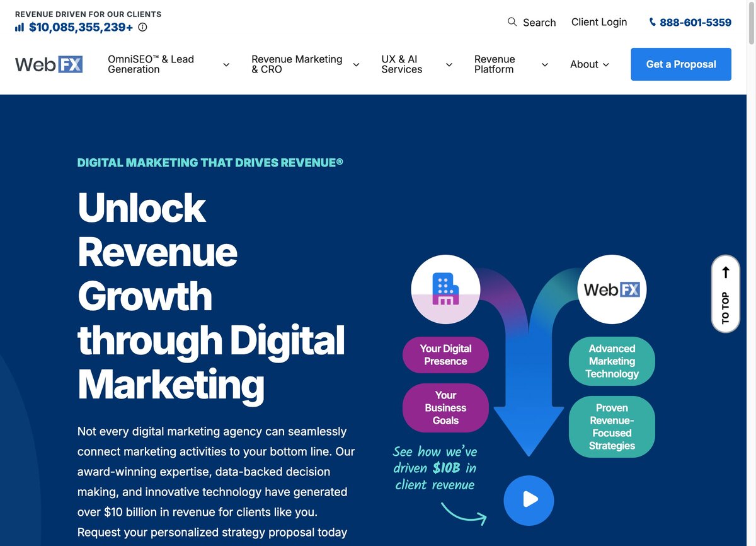Expand the About menu chevron
Screen dimensions: 756x546
pos(606,64)
